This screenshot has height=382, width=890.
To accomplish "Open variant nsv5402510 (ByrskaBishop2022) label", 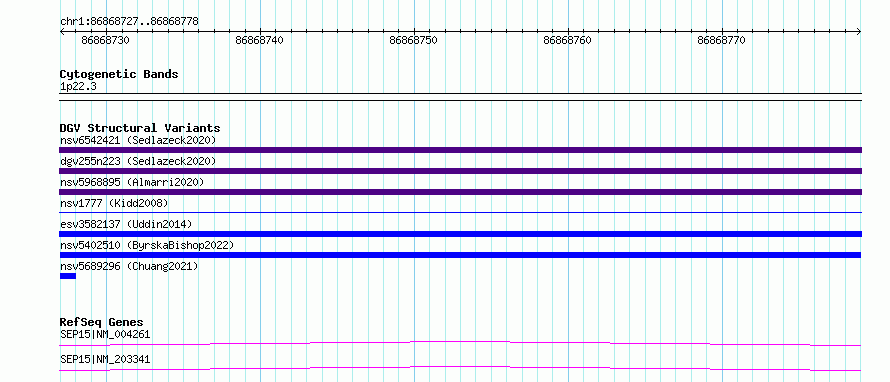I will pos(147,245).
